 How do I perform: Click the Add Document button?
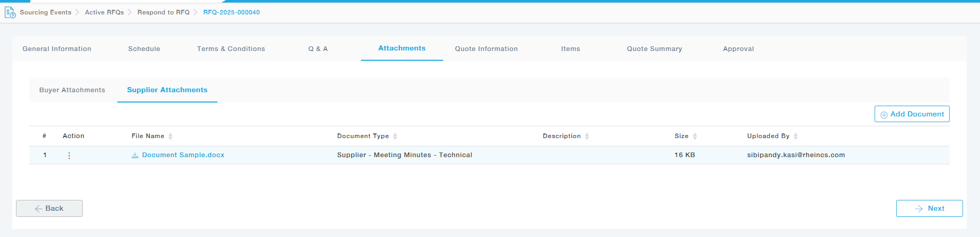pos(912,114)
